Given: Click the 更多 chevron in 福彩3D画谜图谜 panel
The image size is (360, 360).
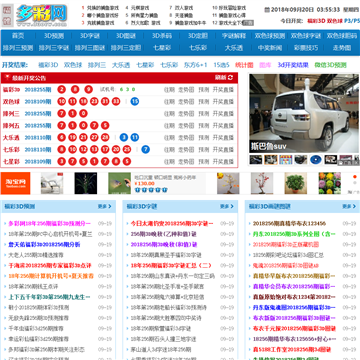Looking at the screenshot, I should pos(354,206).
